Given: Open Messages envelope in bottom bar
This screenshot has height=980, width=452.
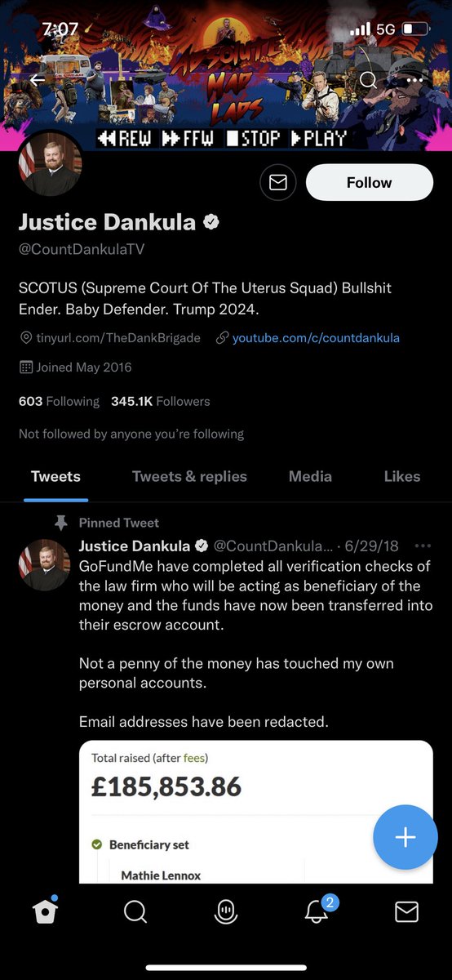Looking at the screenshot, I should click(406, 912).
